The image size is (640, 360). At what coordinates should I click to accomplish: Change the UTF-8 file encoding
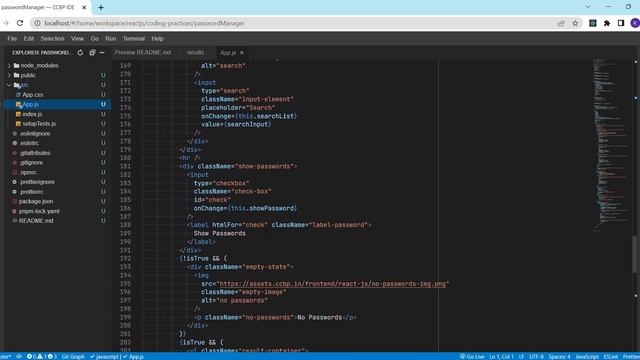pos(536,357)
